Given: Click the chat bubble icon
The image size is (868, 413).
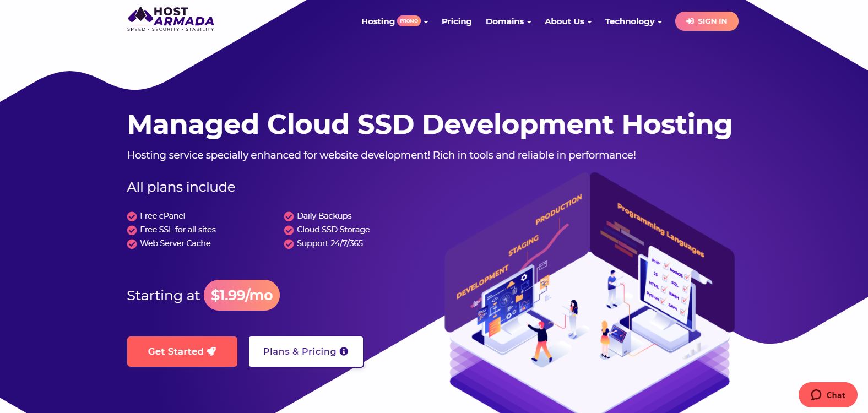Looking at the screenshot, I should pyautogui.click(x=816, y=395).
